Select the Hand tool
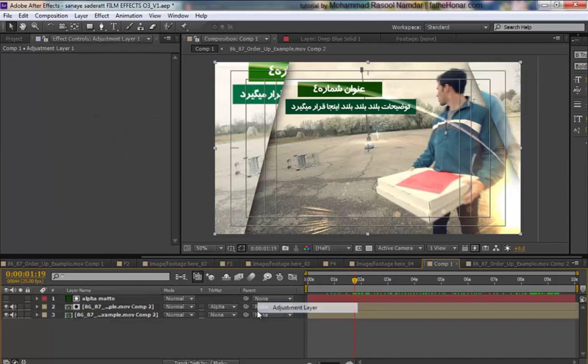This screenshot has height=364, width=588. click(x=23, y=26)
